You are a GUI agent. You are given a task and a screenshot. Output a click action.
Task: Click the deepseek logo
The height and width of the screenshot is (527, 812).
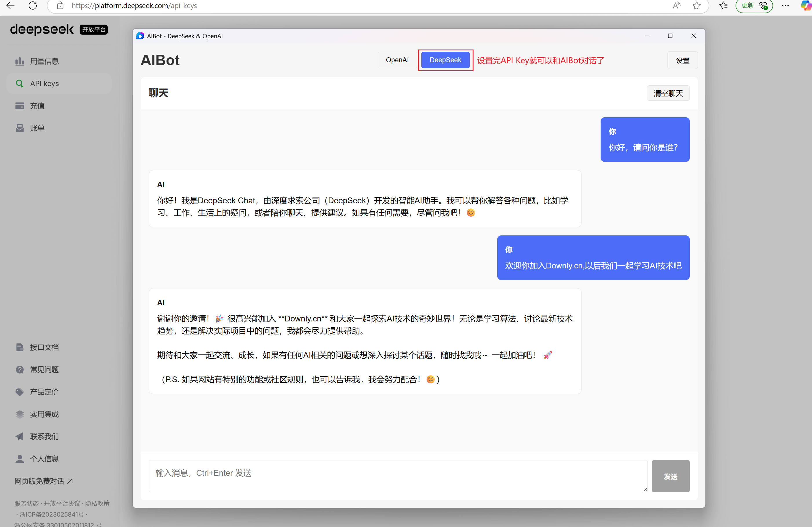pos(42,29)
